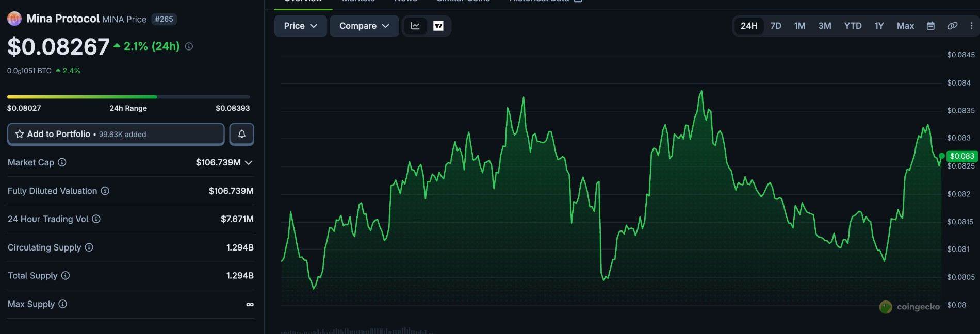
Task: Select the 24H time range
Action: (x=749, y=26)
